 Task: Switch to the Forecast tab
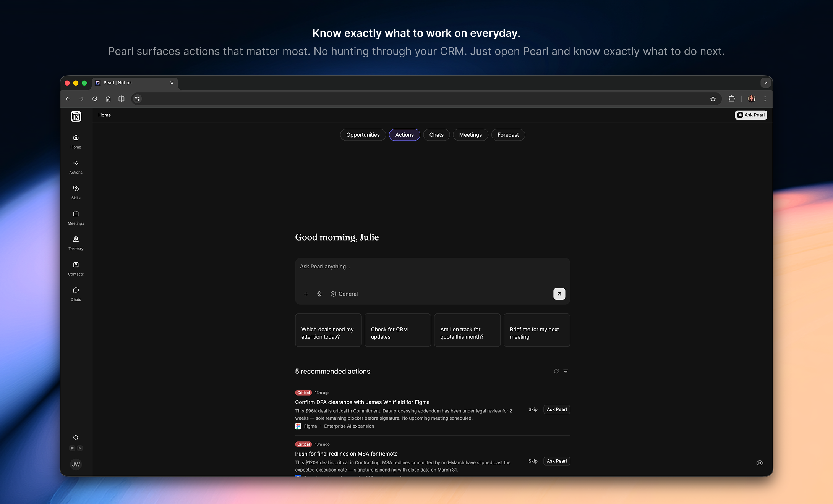pos(508,135)
